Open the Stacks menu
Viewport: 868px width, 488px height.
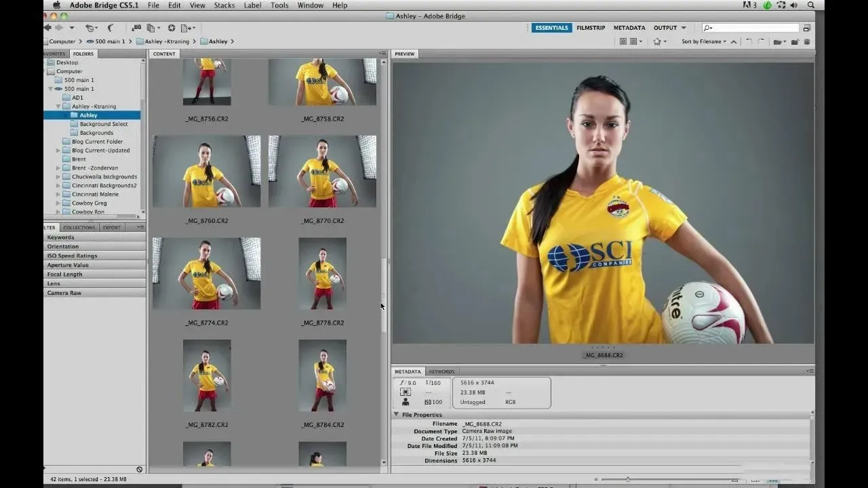click(x=224, y=5)
